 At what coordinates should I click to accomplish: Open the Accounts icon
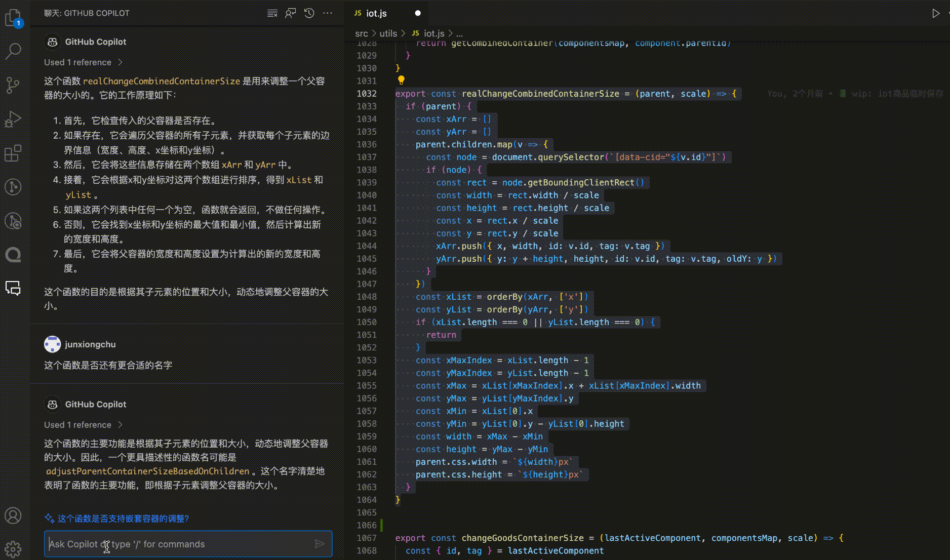coord(13,515)
